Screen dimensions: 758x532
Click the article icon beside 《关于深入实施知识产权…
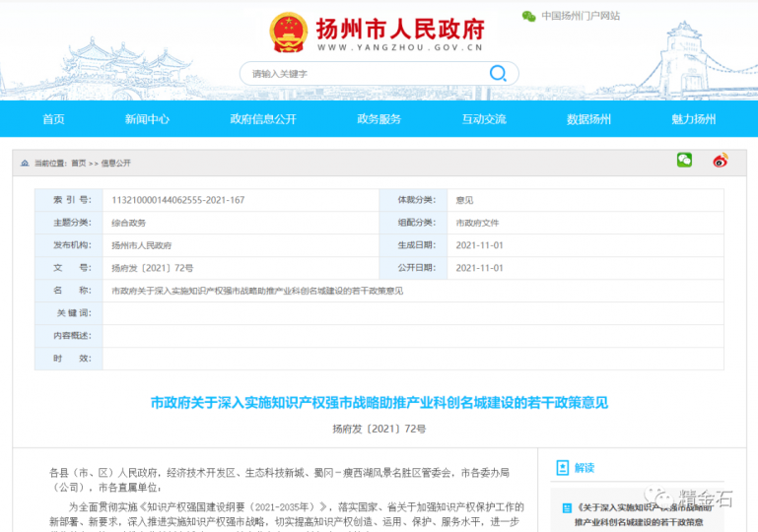tap(567, 507)
